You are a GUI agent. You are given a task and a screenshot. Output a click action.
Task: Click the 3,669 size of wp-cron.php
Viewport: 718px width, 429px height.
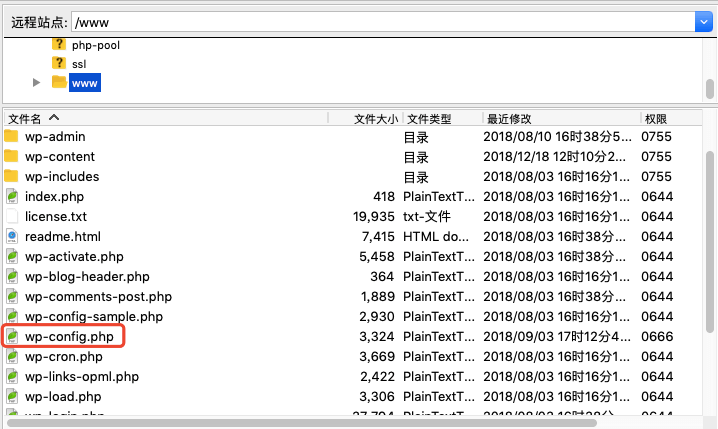(377, 357)
